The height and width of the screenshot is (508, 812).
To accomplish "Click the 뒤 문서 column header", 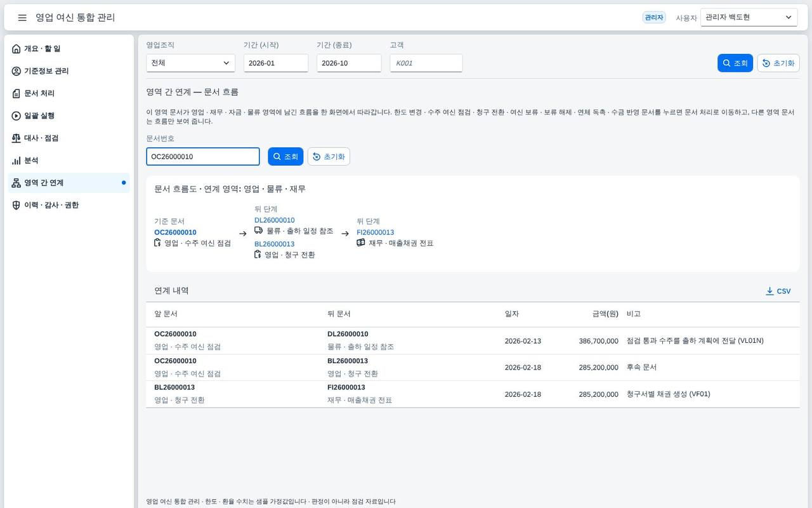I will pos(339,314).
